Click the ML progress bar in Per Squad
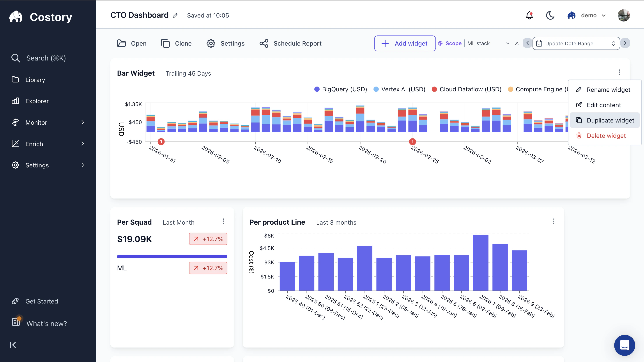Viewport: 644px width, 362px height. [x=172, y=256]
